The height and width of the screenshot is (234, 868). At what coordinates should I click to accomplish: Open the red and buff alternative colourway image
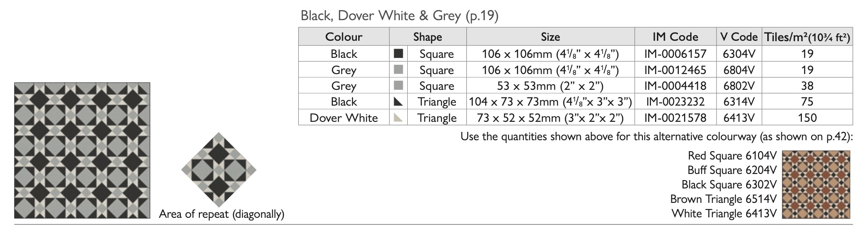coord(815,184)
